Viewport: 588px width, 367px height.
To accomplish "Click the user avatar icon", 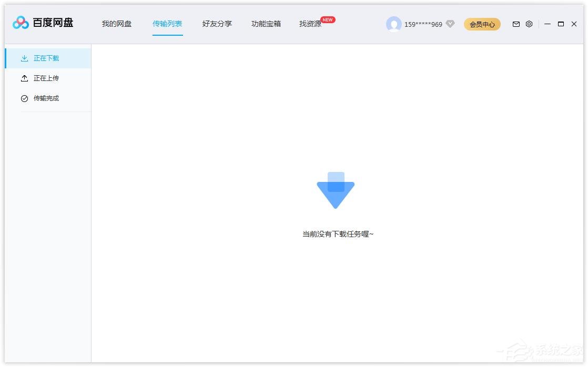I will pyautogui.click(x=394, y=24).
